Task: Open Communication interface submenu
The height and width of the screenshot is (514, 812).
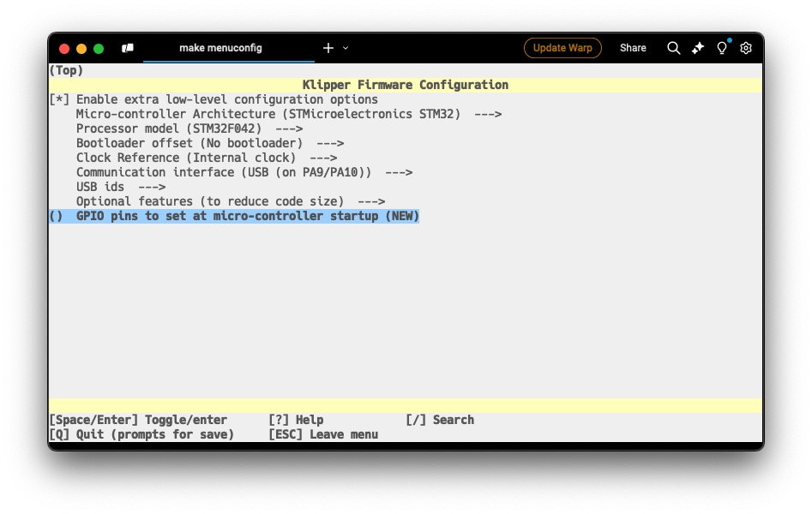Action: tap(244, 172)
